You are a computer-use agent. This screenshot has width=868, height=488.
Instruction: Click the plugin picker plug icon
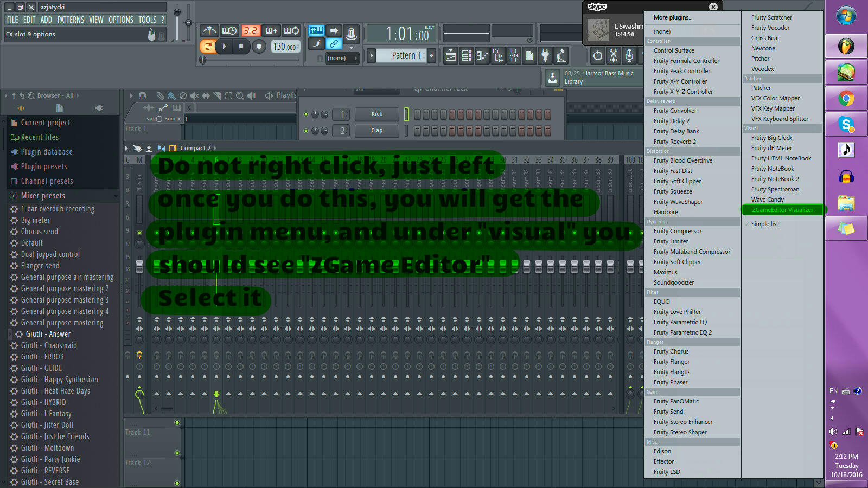[545, 55]
